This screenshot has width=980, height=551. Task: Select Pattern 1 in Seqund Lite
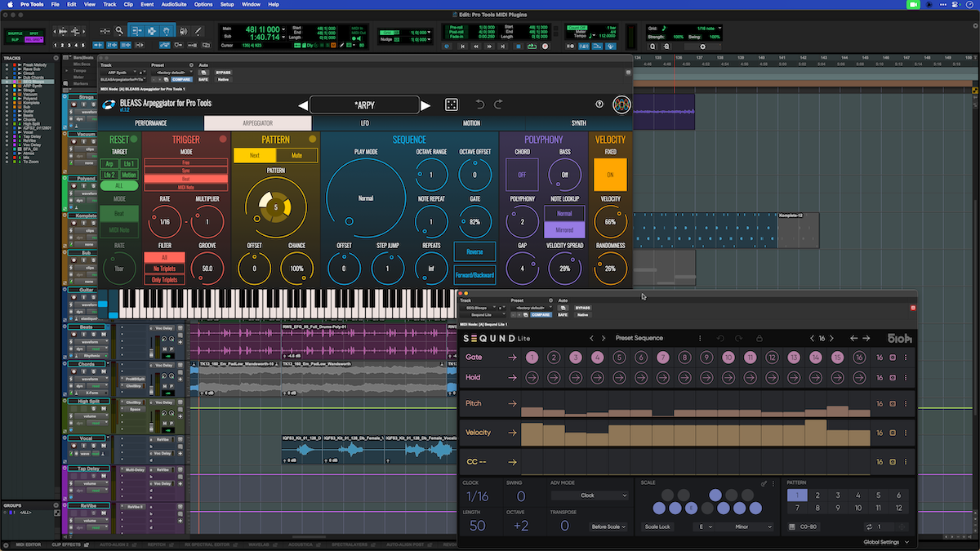click(x=795, y=495)
